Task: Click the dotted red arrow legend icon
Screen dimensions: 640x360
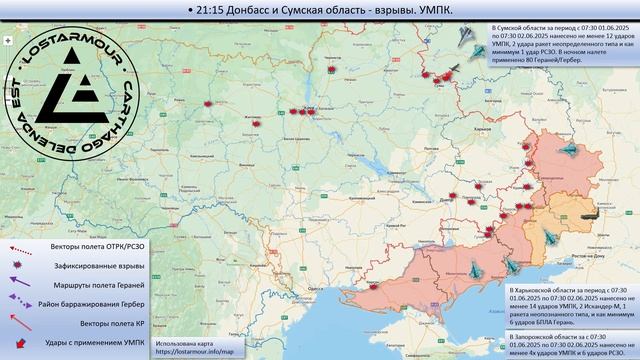Action: (x=21, y=250)
